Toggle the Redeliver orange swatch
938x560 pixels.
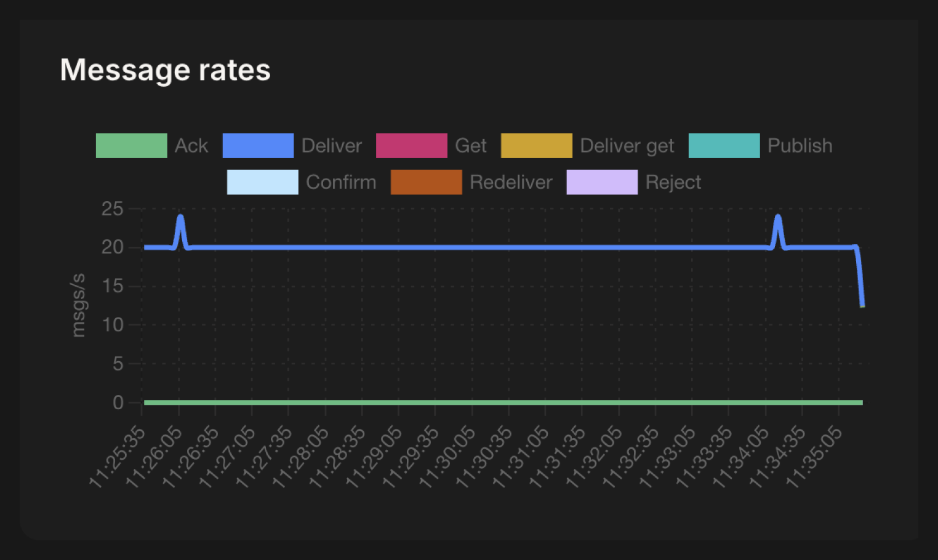click(426, 182)
